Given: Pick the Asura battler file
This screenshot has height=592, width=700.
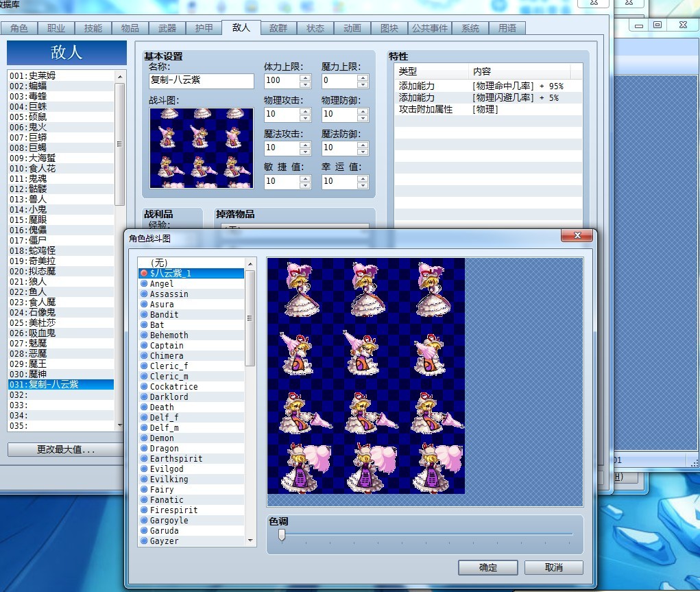Looking at the screenshot, I should 191,305.
